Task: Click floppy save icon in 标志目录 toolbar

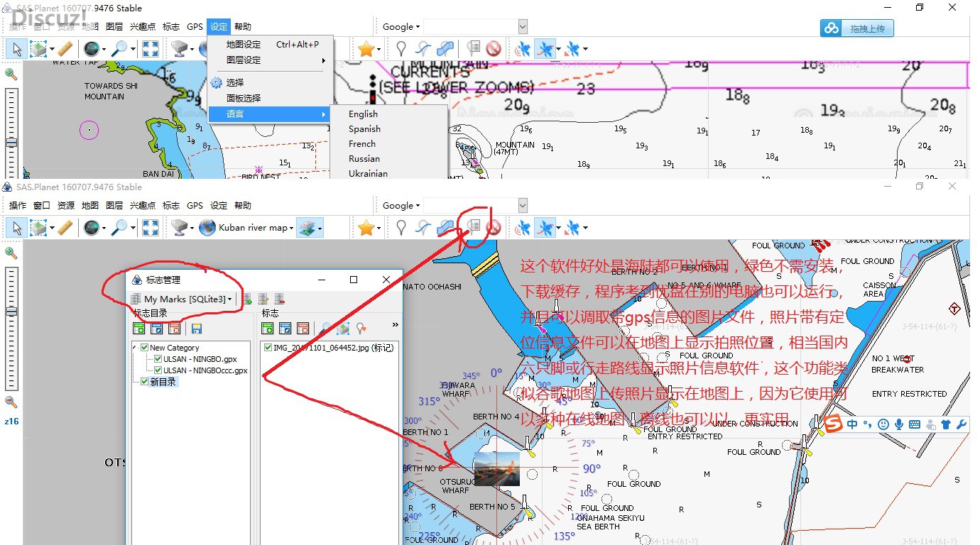Action: 197,329
